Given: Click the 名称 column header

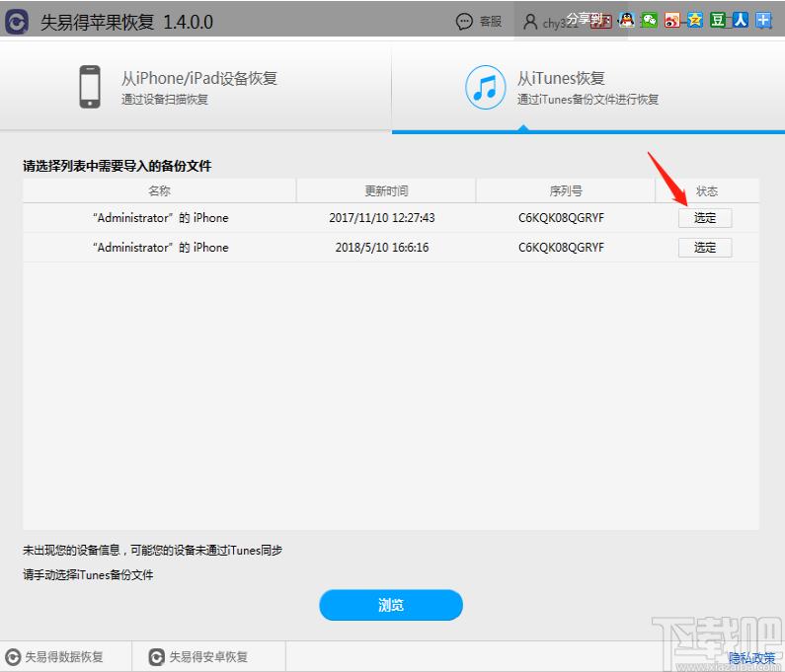Looking at the screenshot, I should coord(159,190).
